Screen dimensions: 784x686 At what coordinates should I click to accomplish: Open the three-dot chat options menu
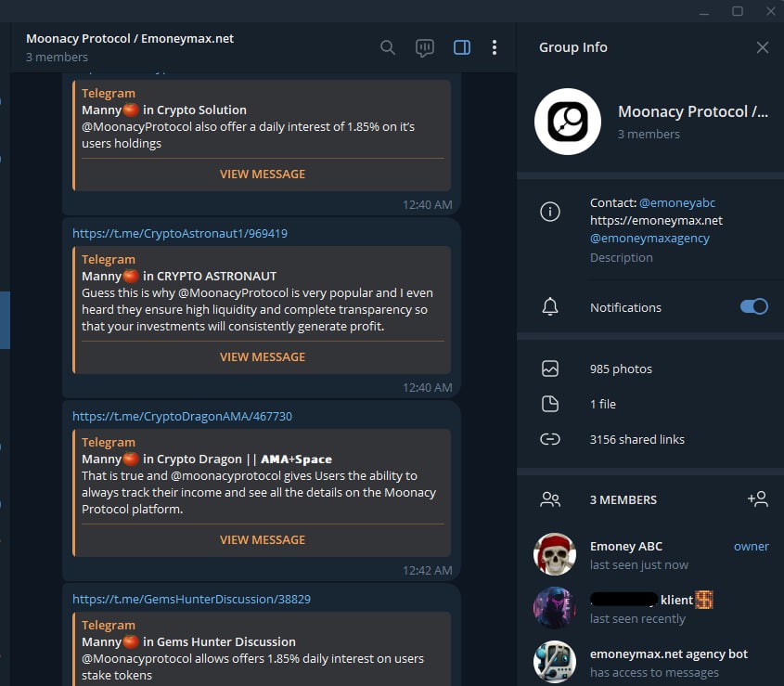494,47
